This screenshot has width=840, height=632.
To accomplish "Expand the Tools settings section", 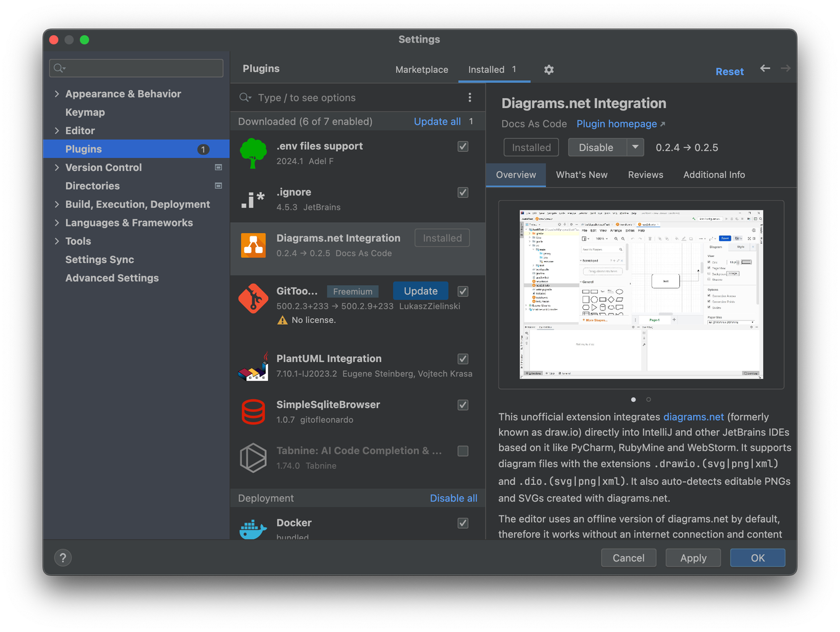I will [x=57, y=241].
